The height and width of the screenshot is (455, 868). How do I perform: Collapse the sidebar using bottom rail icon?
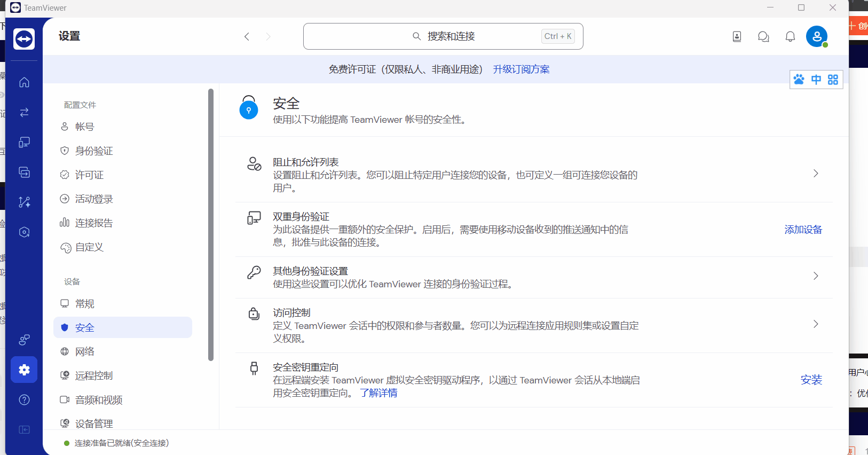[x=24, y=429]
